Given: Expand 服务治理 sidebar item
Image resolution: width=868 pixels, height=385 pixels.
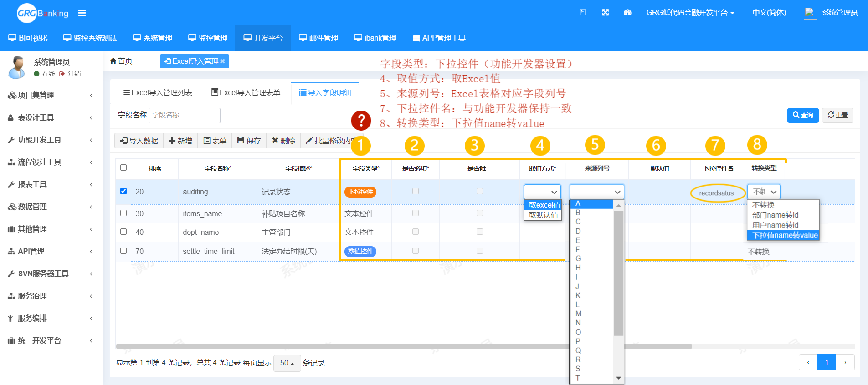Looking at the screenshot, I should coord(51,296).
